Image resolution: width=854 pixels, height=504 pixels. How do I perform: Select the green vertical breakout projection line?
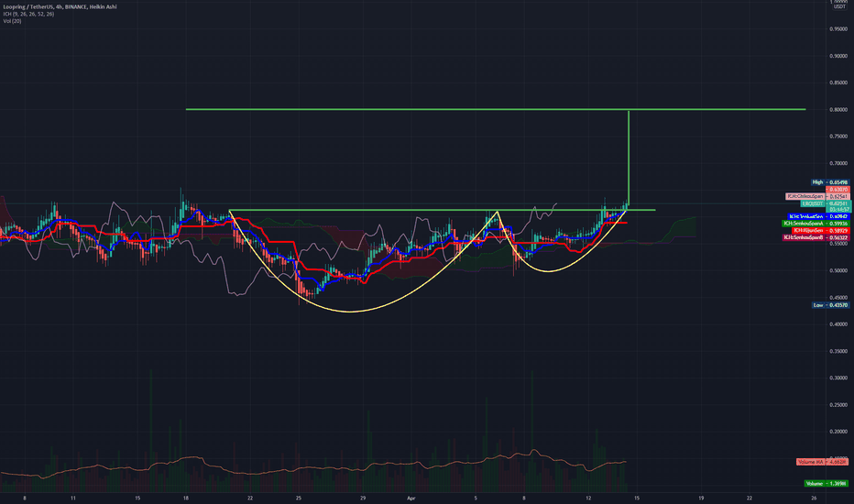click(x=630, y=158)
